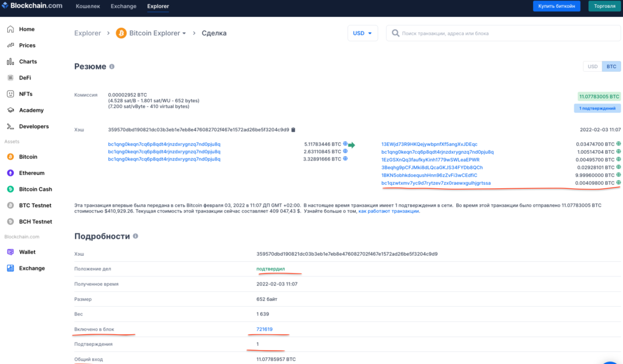Open output address bc1qzwtxmv7yc9d7rytzev7zx0raewxgulhjgrtssa
Viewport: 623px width, 364px height.
click(x=436, y=183)
